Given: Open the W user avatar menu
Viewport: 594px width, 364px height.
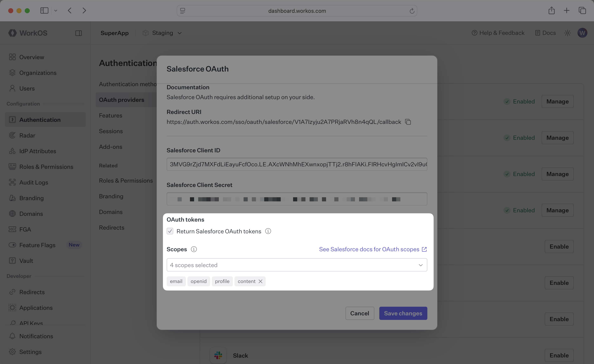Looking at the screenshot, I should tap(582, 33).
